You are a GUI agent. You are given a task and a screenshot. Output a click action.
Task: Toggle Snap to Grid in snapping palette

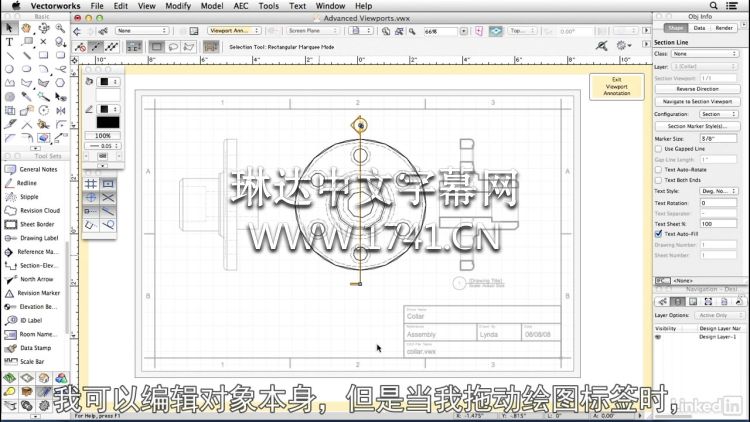coord(91,184)
